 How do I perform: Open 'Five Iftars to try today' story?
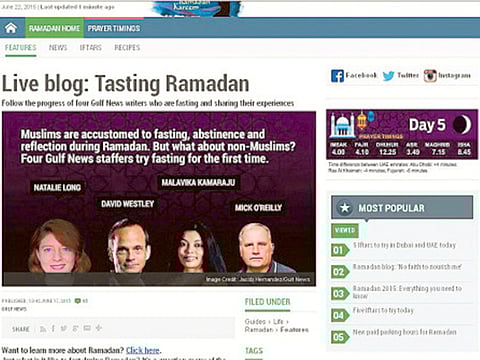coord(383,310)
